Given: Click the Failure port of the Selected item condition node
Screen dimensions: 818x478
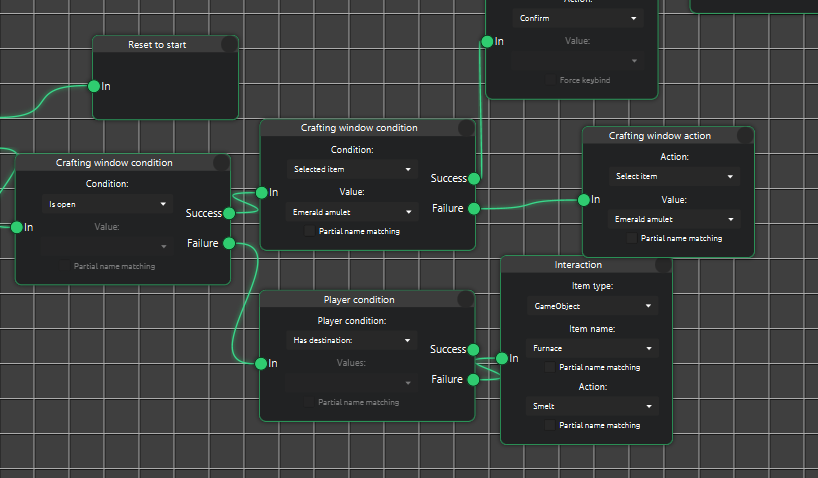Looking at the screenshot, I should pos(474,209).
